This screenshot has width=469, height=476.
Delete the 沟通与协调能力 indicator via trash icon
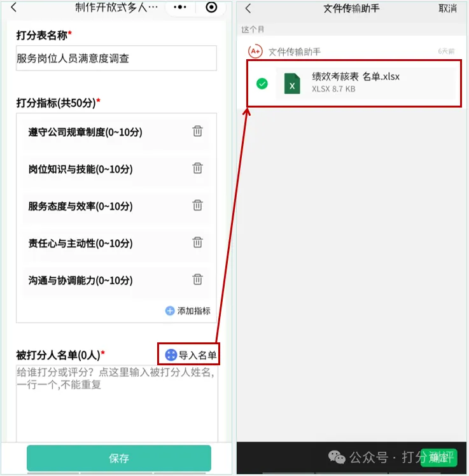click(197, 279)
